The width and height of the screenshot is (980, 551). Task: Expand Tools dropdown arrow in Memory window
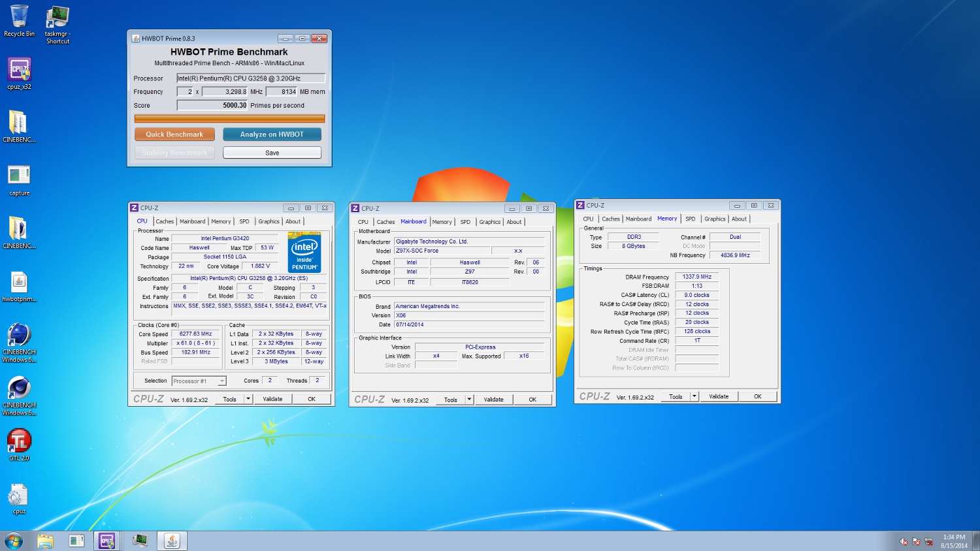694,396
